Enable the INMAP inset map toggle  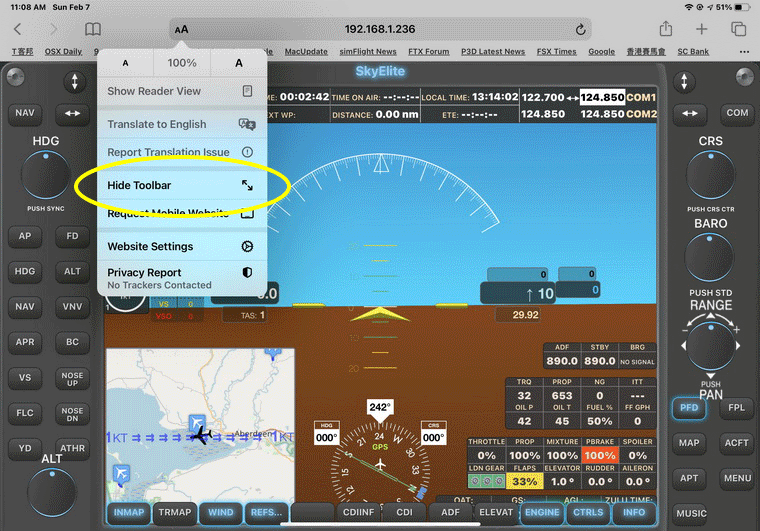click(127, 513)
